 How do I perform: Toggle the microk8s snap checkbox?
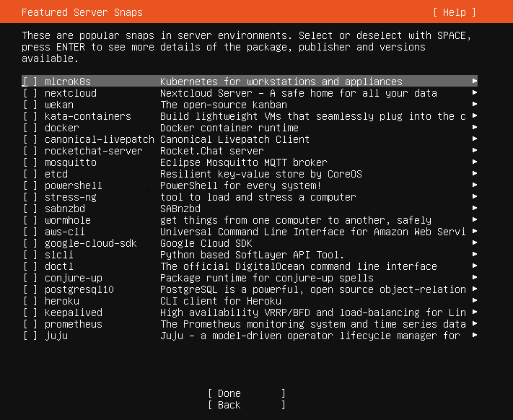coord(30,82)
